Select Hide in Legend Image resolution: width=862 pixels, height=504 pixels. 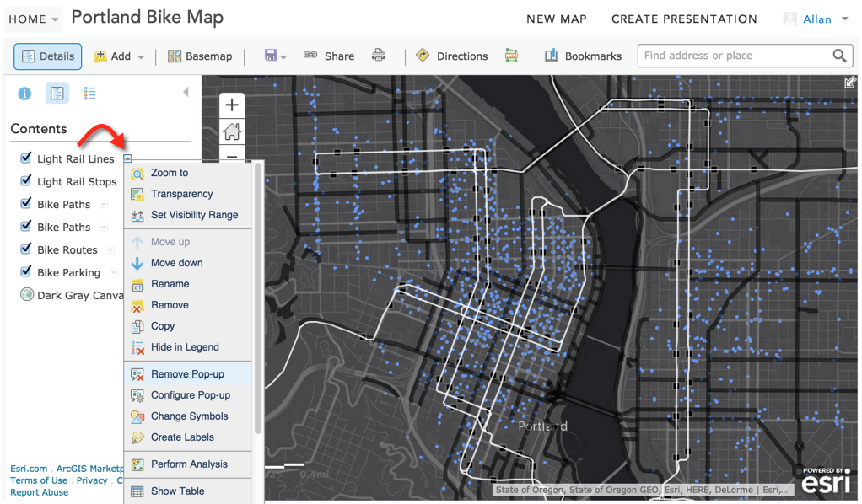click(x=188, y=347)
